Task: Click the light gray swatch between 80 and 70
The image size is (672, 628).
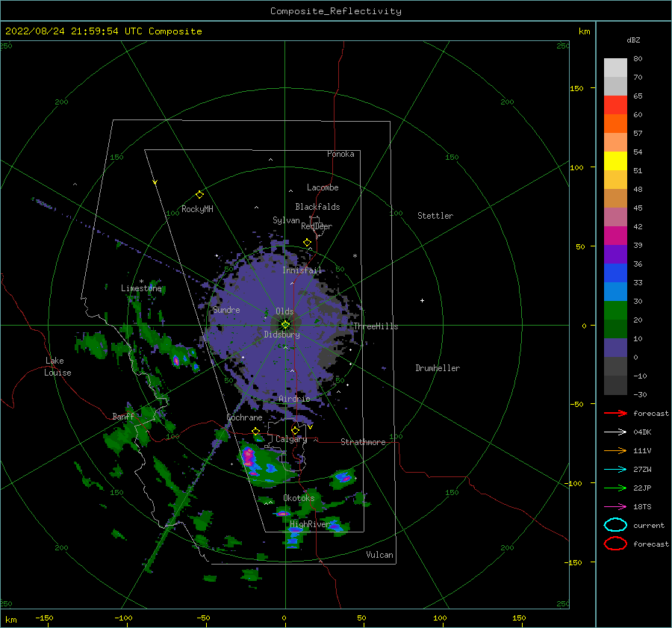Action: [615, 68]
